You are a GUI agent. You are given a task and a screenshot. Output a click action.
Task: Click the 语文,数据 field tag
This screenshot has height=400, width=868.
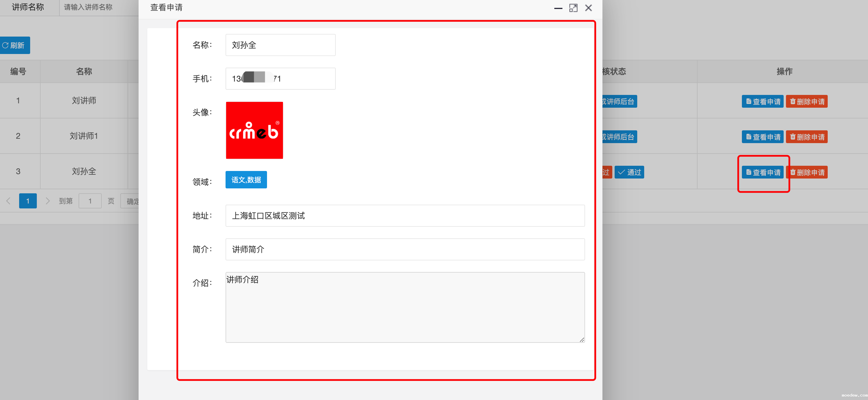(246, 180)
